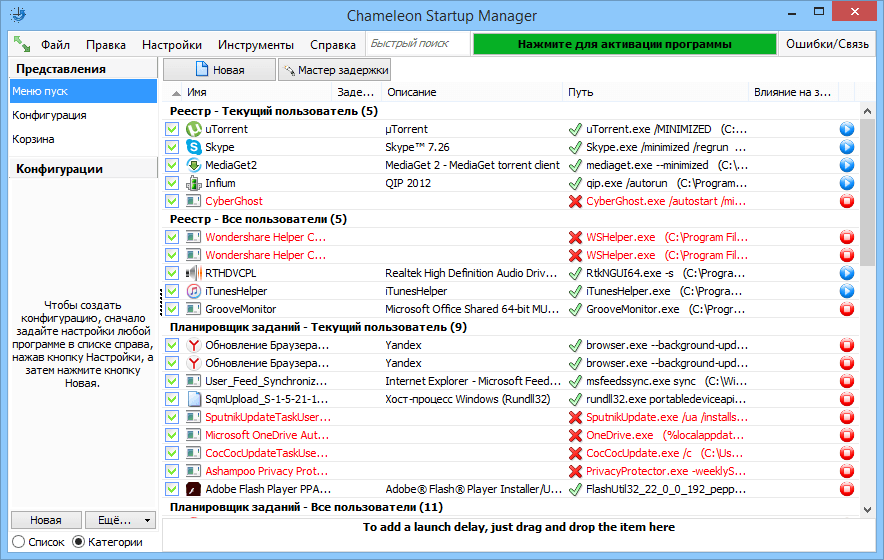Click the Adobe Flash Player icon
The height and width of the screenshot is (560, 884).
coord(193,489)
